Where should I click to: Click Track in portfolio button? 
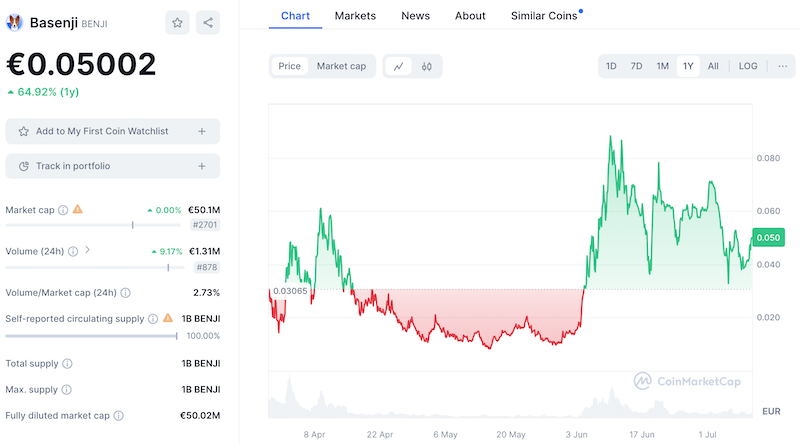pos(113,166)
